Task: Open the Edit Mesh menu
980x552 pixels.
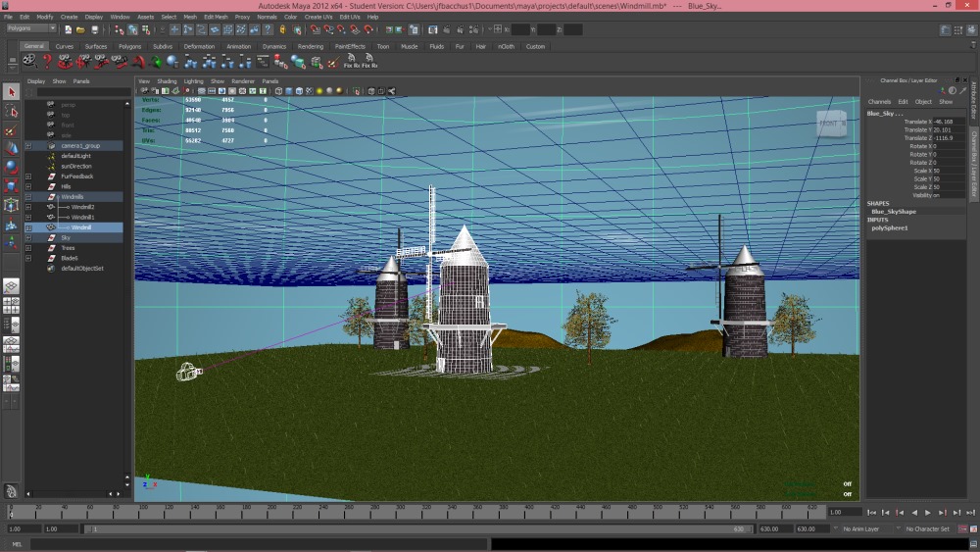Action: [x=215, y=17]
